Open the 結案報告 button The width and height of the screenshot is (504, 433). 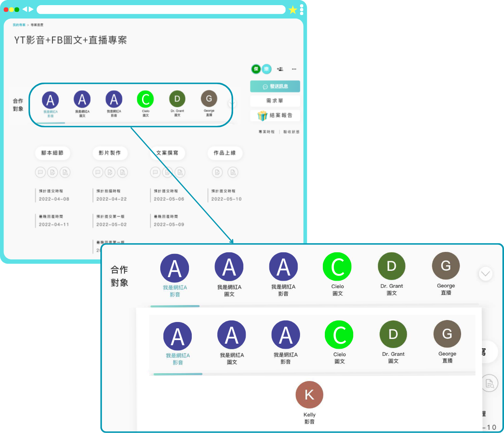coord(275,115)
